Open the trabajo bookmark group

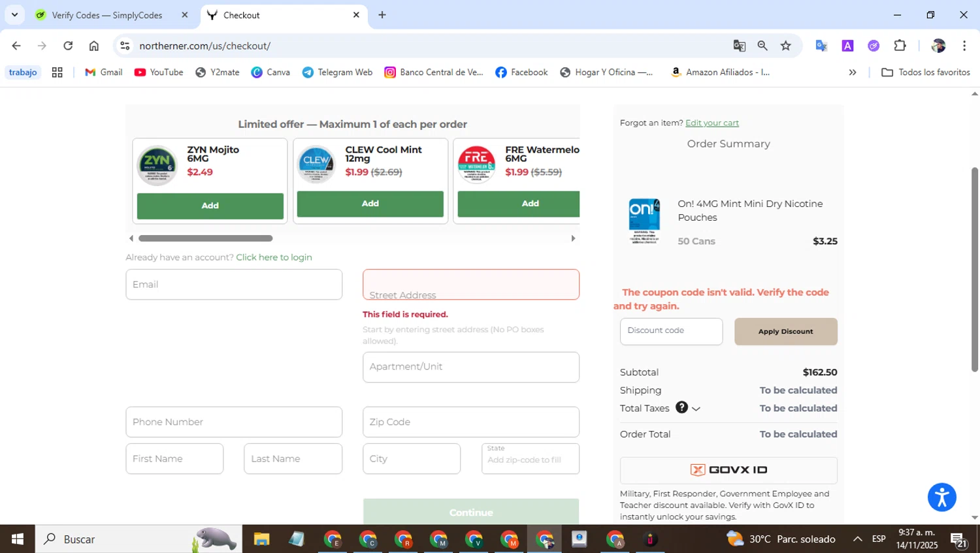pos(23,72)
